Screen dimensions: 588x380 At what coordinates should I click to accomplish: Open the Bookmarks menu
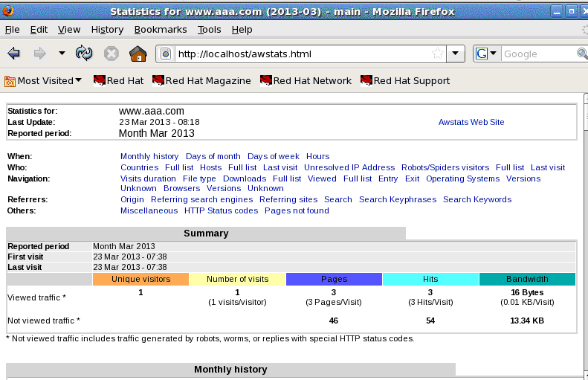coord(161,29)
